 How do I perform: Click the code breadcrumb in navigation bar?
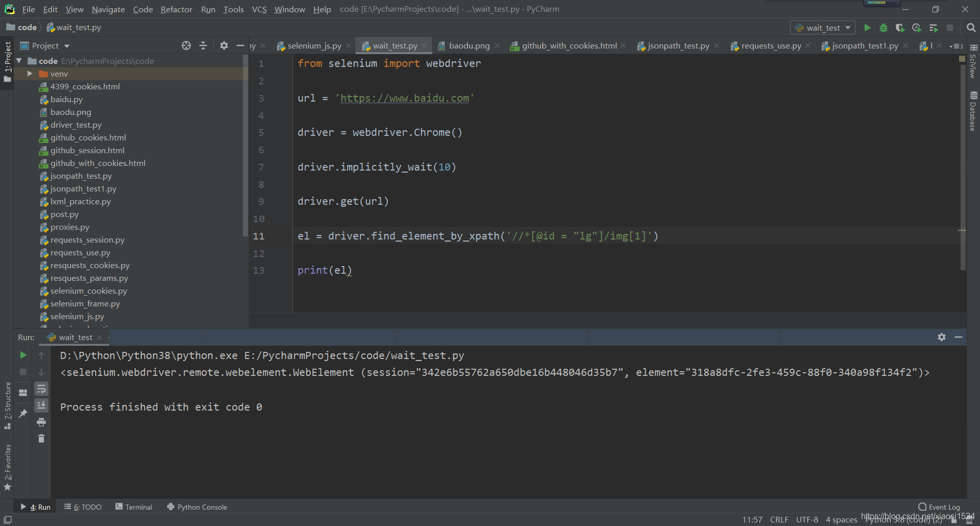point(21,27)
